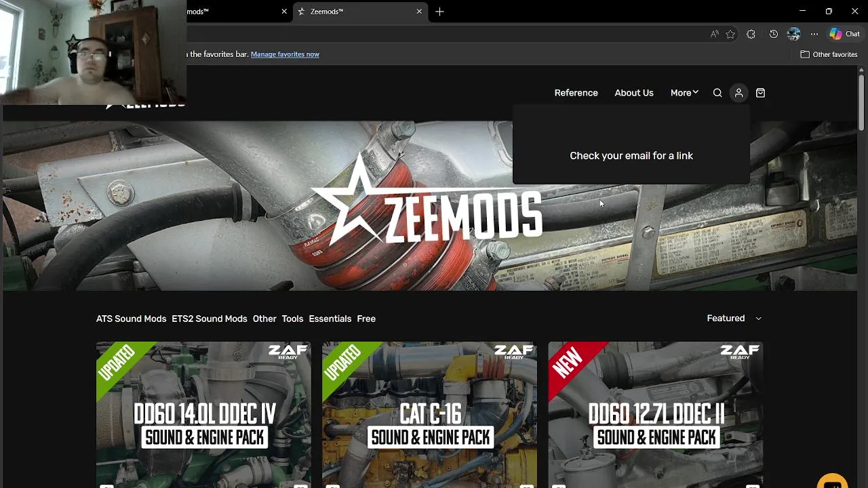Toggle read aloud icon in address bar
This screenshot has width=868, height=488.
pyautogui.click(x=714, y=34)
